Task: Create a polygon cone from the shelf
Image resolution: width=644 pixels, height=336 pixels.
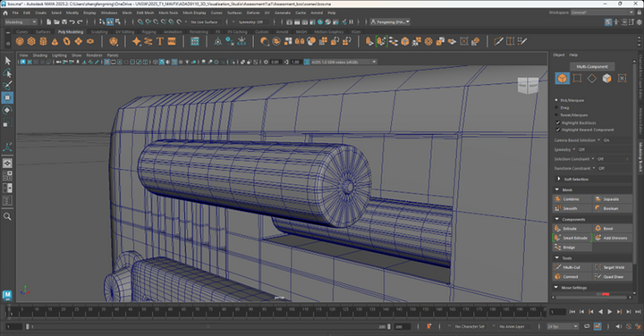Action: 55,41
